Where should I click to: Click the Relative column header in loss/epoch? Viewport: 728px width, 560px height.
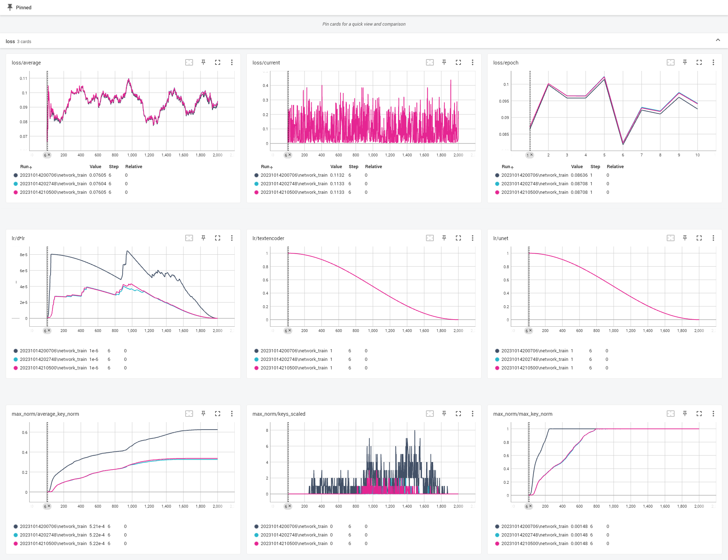615,167
